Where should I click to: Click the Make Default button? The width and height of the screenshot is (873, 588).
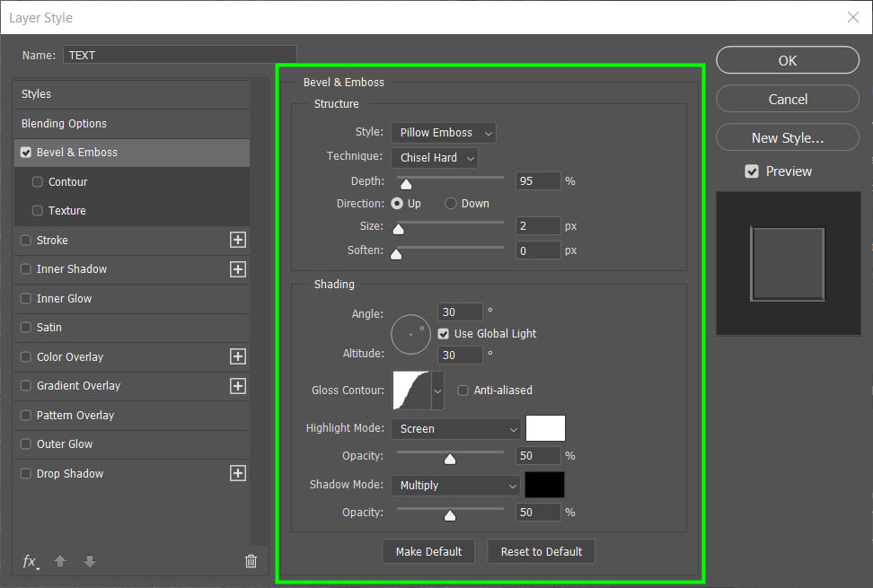pyautogui.click(x=428, y=552)
